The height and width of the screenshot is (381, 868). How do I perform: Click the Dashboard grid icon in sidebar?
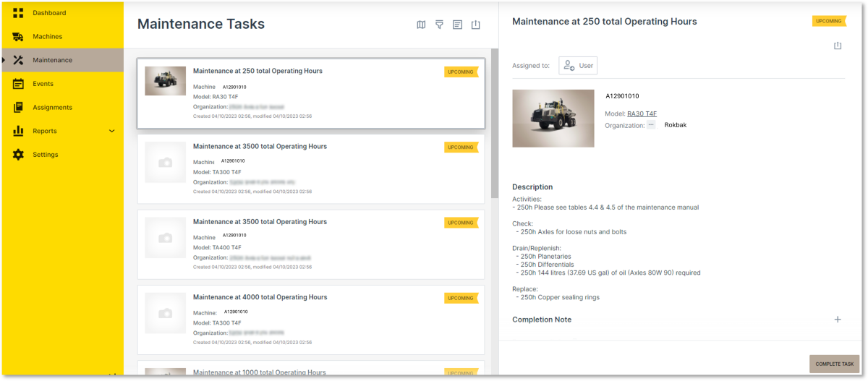tap(18, 13)
